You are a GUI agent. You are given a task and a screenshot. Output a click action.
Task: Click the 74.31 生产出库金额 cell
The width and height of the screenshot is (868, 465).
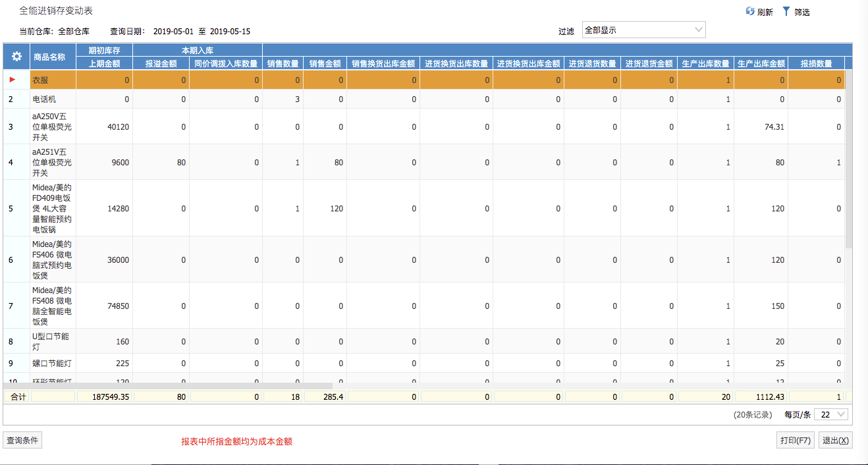(761, 126)
